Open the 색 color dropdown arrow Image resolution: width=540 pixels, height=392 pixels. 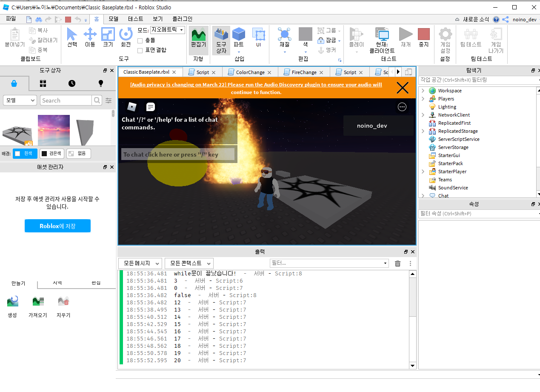click(x=305, y=52)
